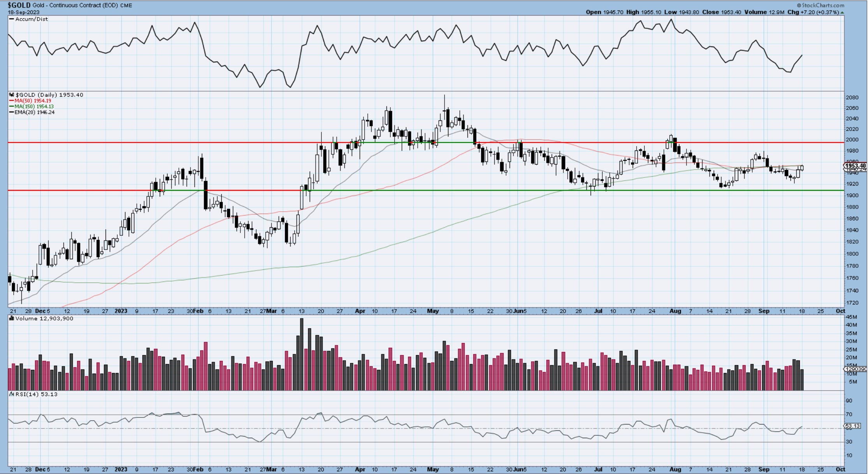Click the red MA(50) legend marker
The width and height of the screenshot is (868, 474).
coord(12,101)
